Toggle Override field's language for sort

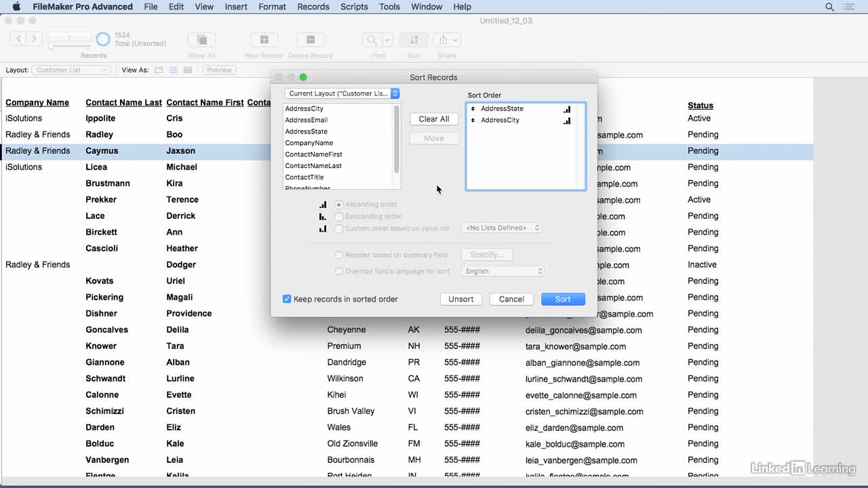tap(339, 271)
